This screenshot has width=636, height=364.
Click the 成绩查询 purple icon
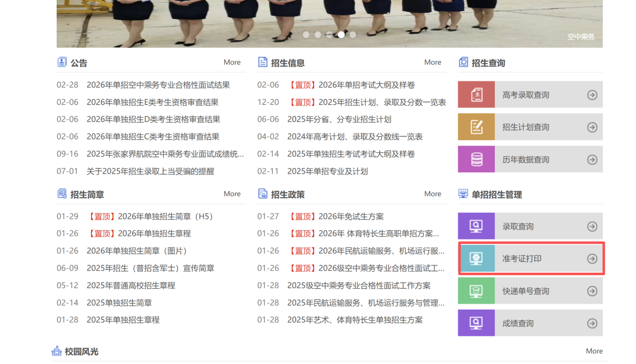point(476,323)
